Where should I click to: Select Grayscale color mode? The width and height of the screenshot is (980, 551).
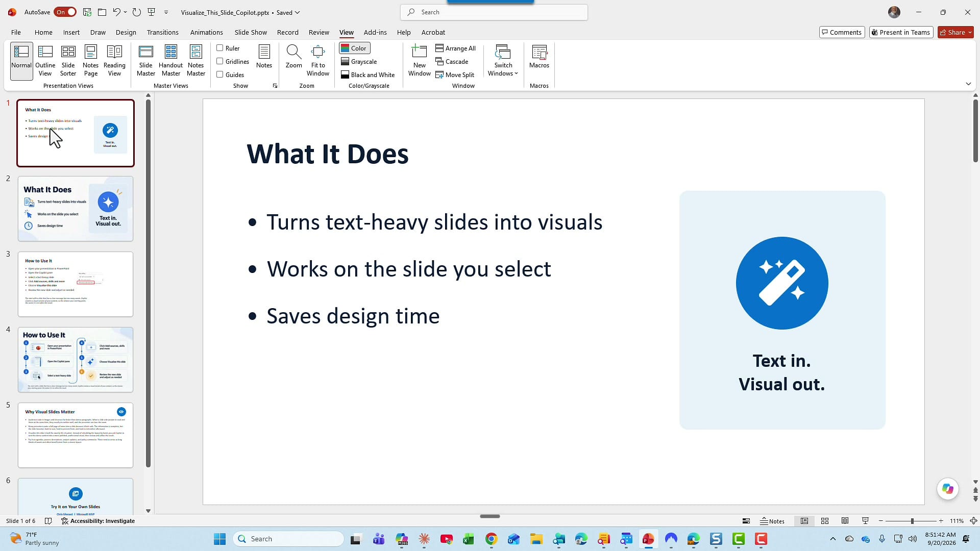click(x=359, y=61)
